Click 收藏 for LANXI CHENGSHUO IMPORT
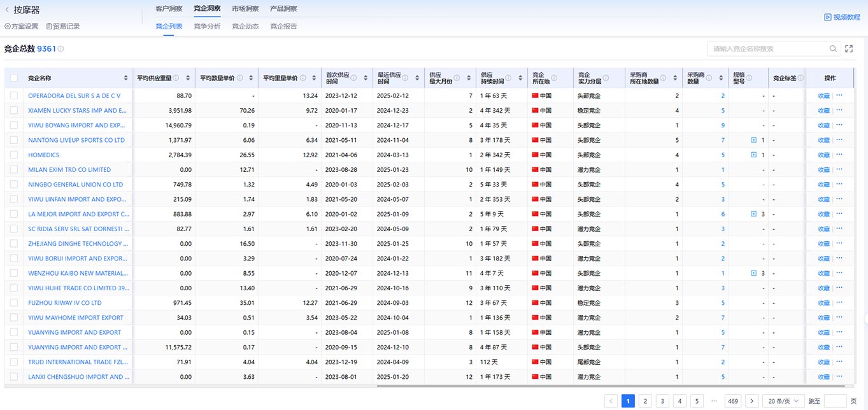The height and width of the screenshot is (410, 868). pyautogui.click(x=824, y=377)
